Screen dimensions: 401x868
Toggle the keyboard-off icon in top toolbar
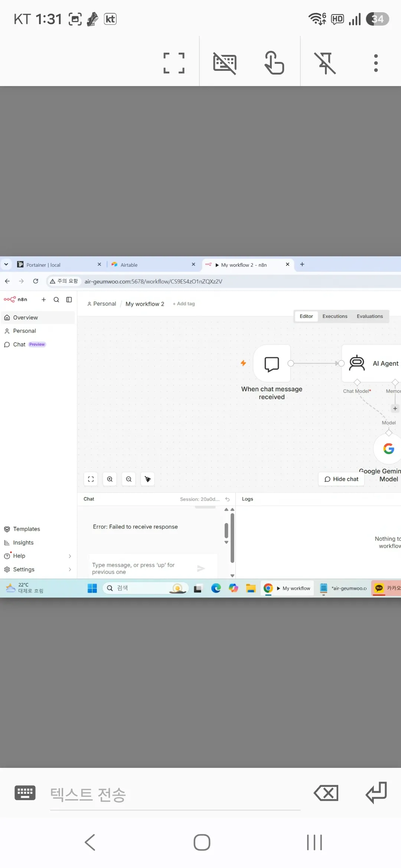click(225, 63)
